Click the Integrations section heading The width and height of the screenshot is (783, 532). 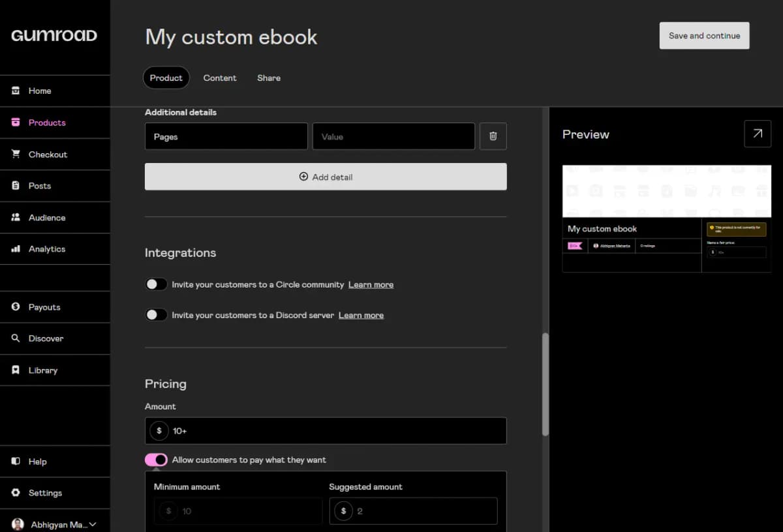[180, 253]
